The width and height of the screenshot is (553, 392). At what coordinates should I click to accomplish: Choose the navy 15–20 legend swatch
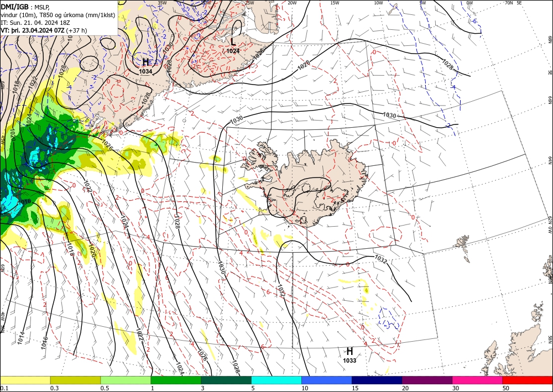pyautogui.click(x=377, y=380)
